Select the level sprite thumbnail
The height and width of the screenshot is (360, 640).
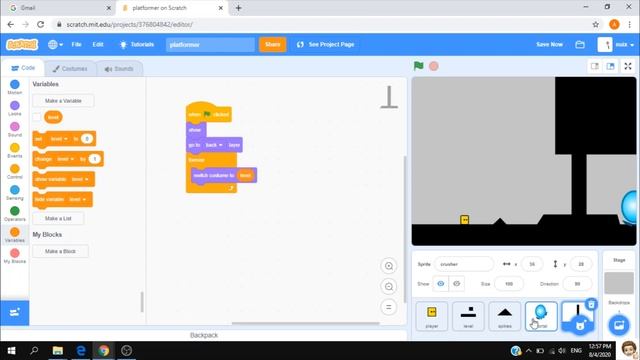[x=468, y=316]
